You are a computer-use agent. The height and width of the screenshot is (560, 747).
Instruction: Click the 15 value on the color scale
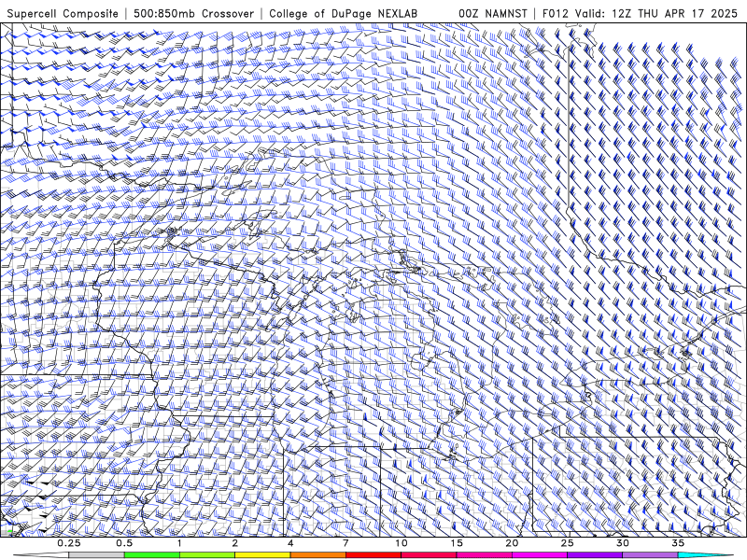point(457,543)
